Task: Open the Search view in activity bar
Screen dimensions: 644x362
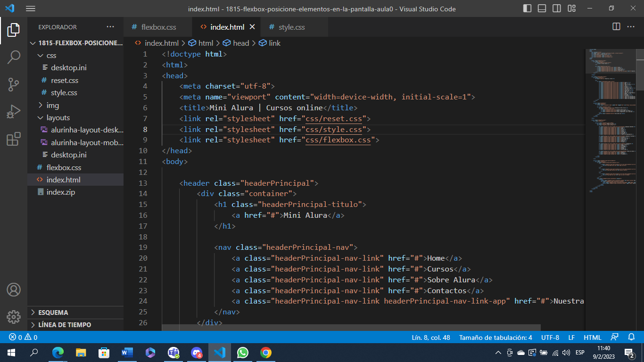Action: point(14,58)
